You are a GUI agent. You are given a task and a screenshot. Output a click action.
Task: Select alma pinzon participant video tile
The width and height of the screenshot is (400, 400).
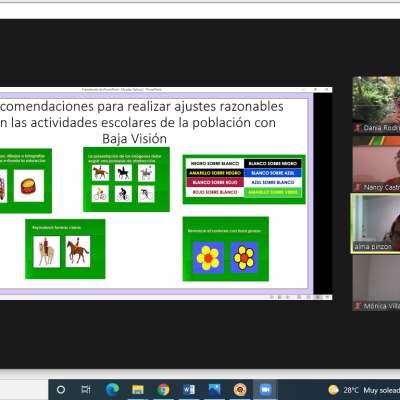pos(376,223)
